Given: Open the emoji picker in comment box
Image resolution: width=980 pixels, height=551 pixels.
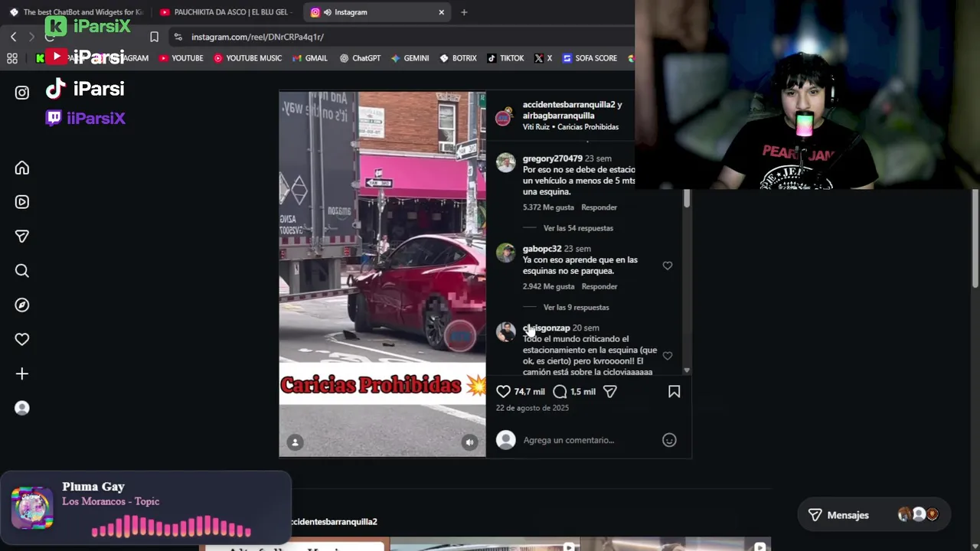Looking at the screenshot, I should (669, 440).
